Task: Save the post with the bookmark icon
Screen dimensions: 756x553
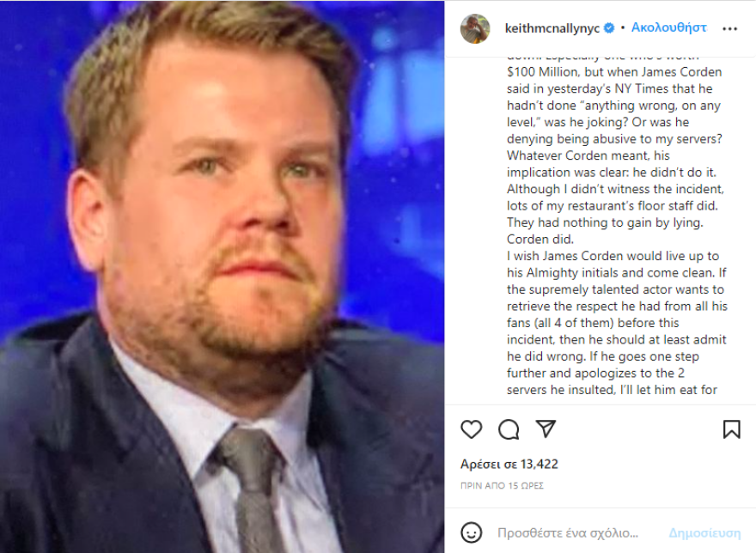Action: pyautogui.click(x=731, y=429)
